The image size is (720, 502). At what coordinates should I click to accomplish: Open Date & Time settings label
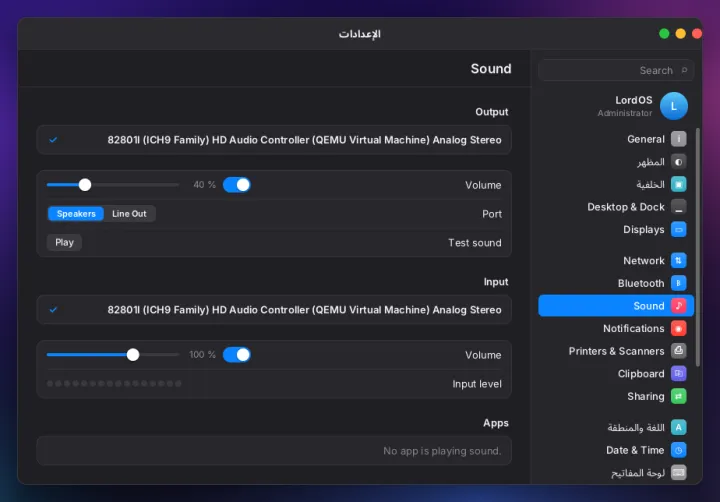tap(635, 450)
